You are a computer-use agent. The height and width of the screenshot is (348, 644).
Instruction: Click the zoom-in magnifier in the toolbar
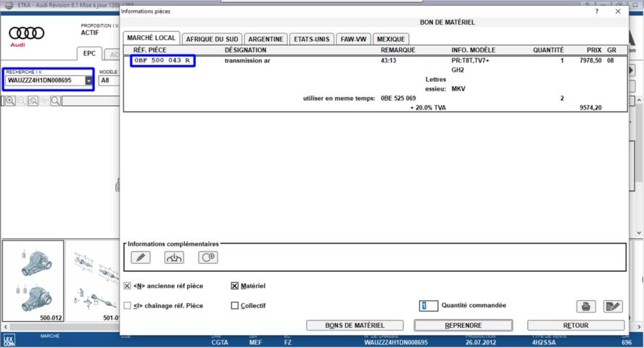coord(10,101)
